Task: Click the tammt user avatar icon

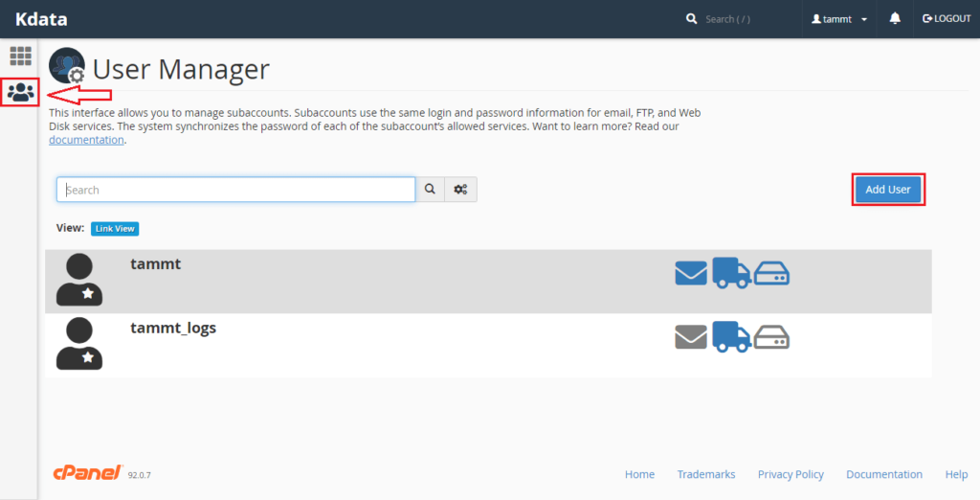Action: coord(79,280)
